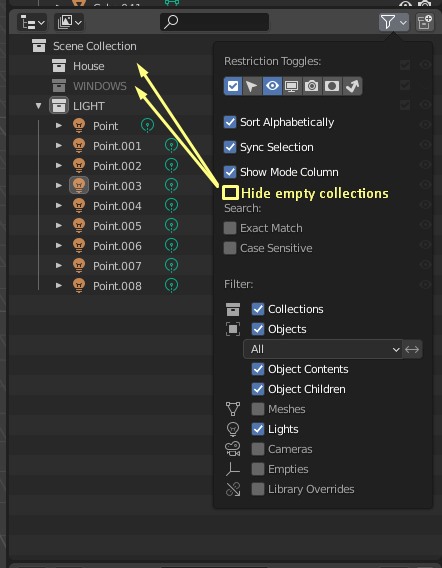Toggle the holdout restriction icon

pyautogui.click(x=332, y=86)
